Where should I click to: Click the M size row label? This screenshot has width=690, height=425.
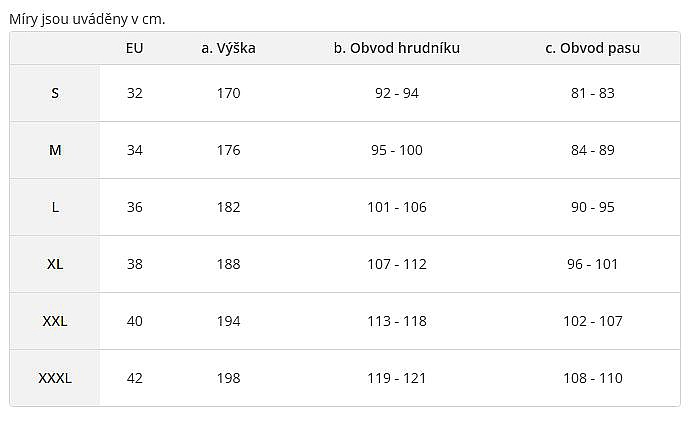click(x=55, y=150)
